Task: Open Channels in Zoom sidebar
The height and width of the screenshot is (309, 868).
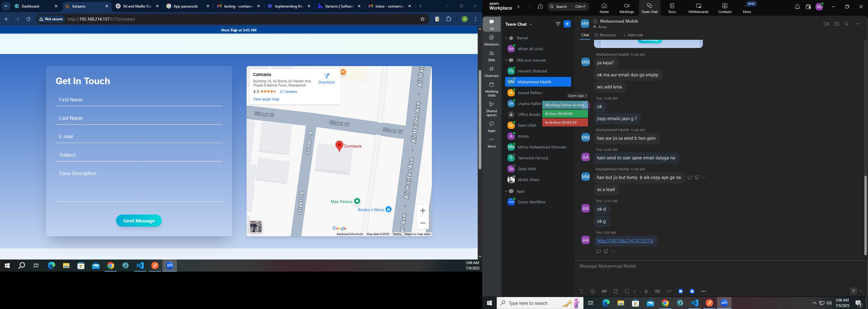Action: (492, 72)
